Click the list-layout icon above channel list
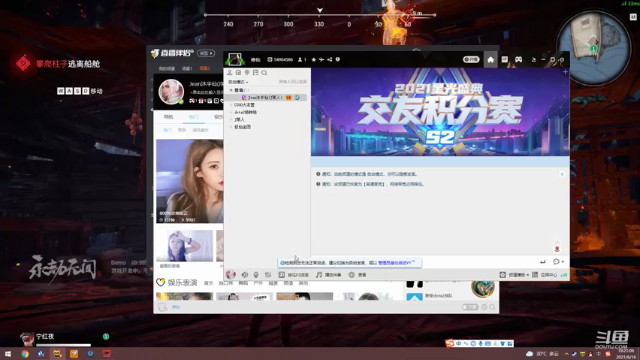The width and height of the screenshot is (640, 360). [256, 73]
